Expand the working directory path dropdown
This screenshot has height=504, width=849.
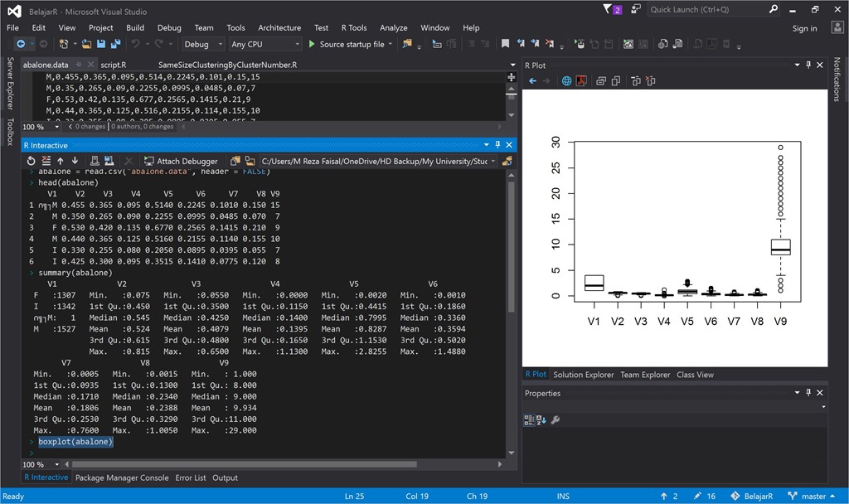[493, 161]
